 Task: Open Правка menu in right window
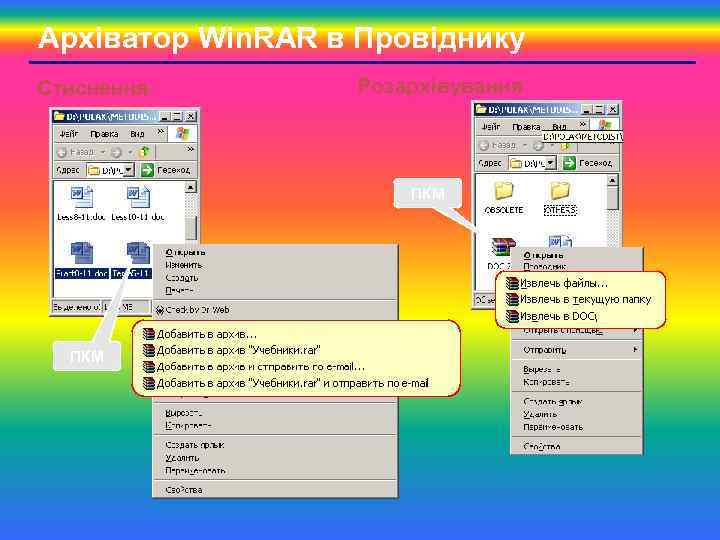(526, 127)
